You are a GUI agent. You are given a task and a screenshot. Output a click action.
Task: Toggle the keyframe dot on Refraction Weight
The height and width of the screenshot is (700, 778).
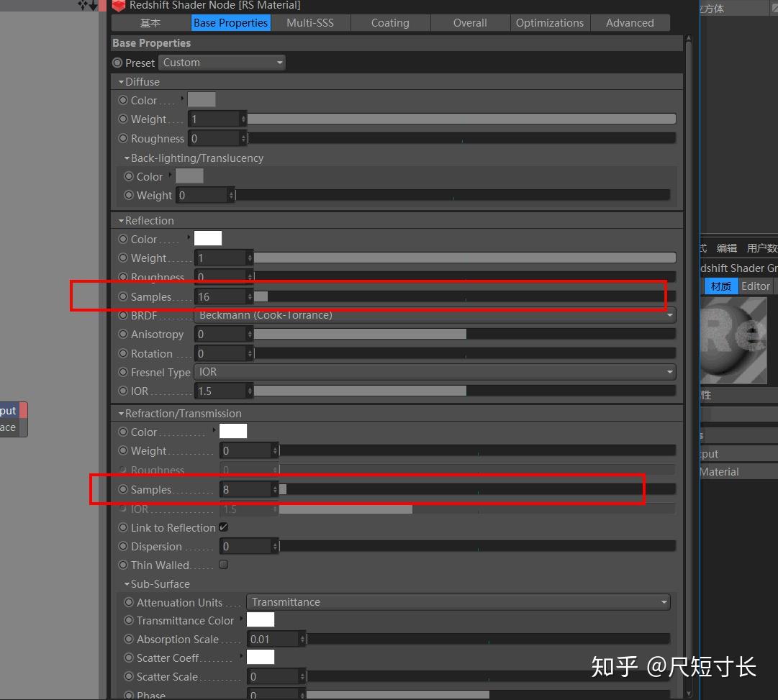click(x=123, y=450)
